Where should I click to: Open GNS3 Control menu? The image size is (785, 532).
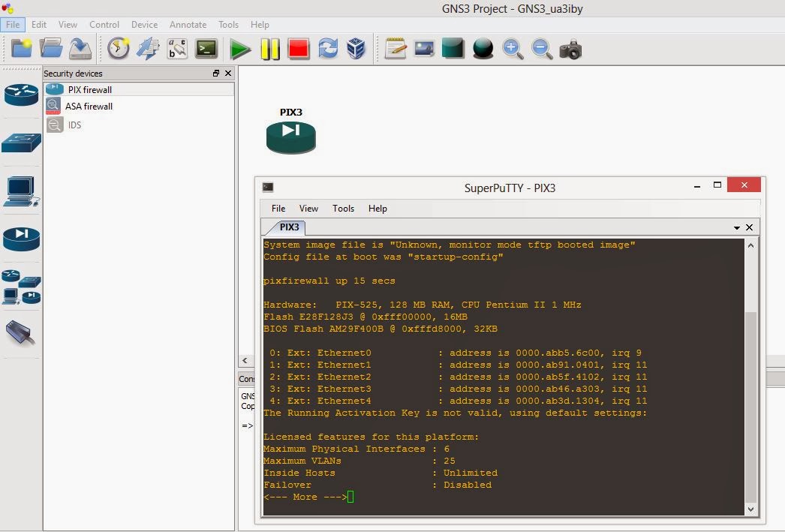(x=104, y=25)
